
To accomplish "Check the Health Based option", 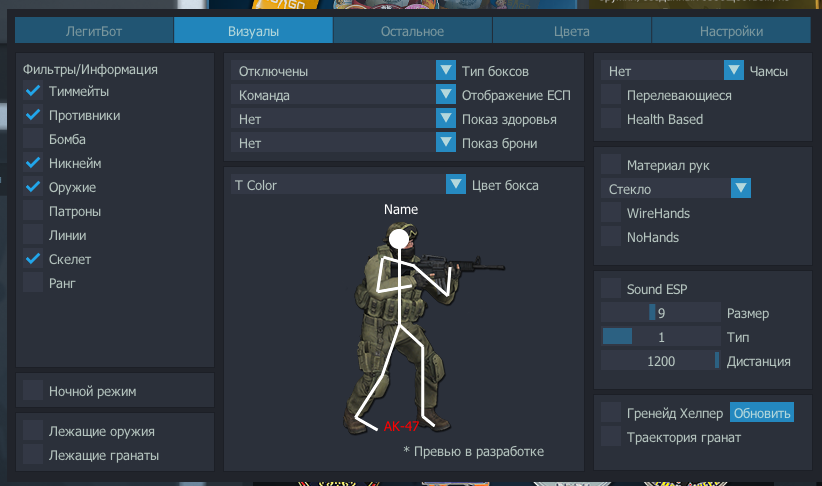I will (611, 118).
